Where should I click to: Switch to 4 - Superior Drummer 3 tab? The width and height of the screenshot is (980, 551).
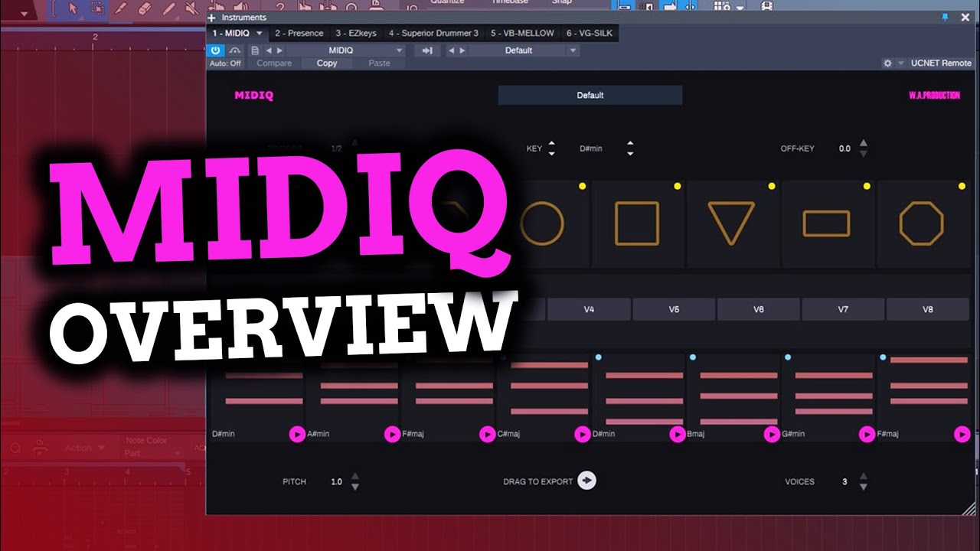click(x=433, y=34)
